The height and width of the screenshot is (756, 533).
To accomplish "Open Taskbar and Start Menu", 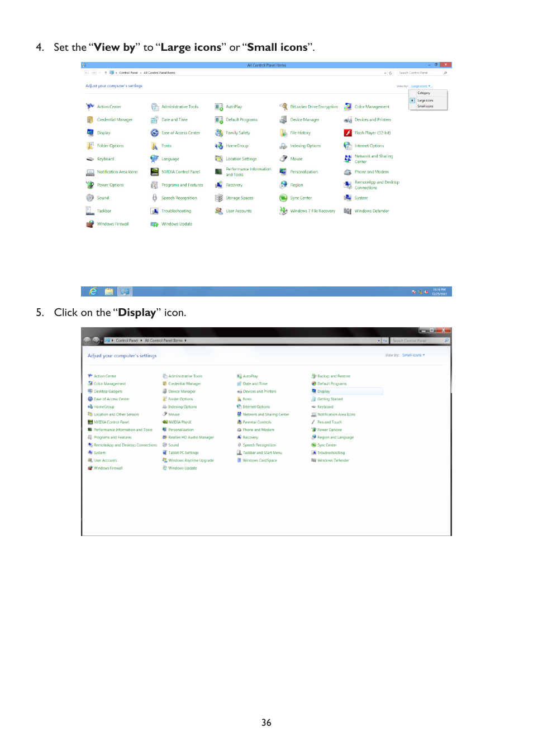I will tap(259, 453).
